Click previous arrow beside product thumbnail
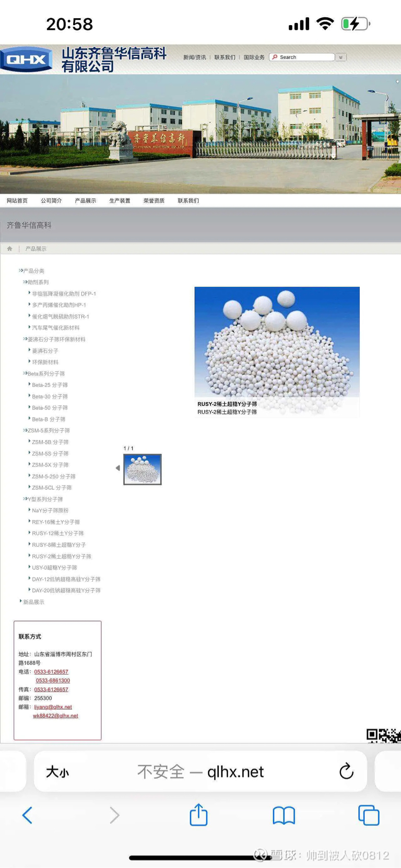 tap(118, 468)
